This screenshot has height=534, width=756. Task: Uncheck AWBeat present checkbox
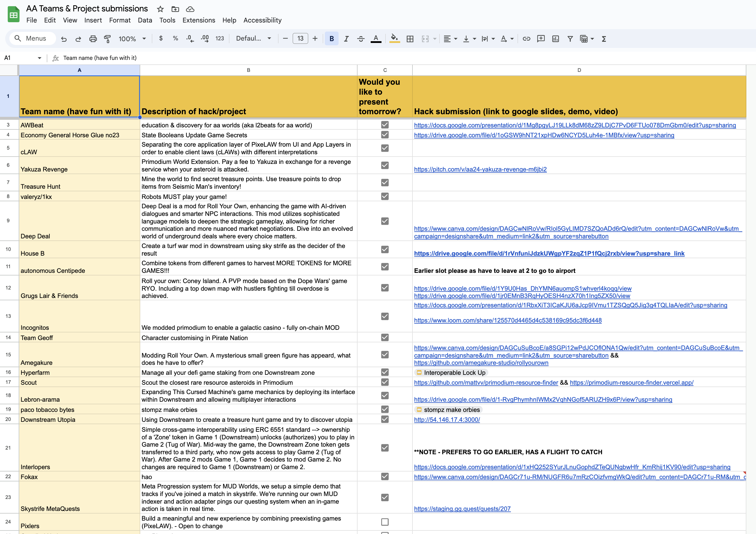click(x=385, y=125)
